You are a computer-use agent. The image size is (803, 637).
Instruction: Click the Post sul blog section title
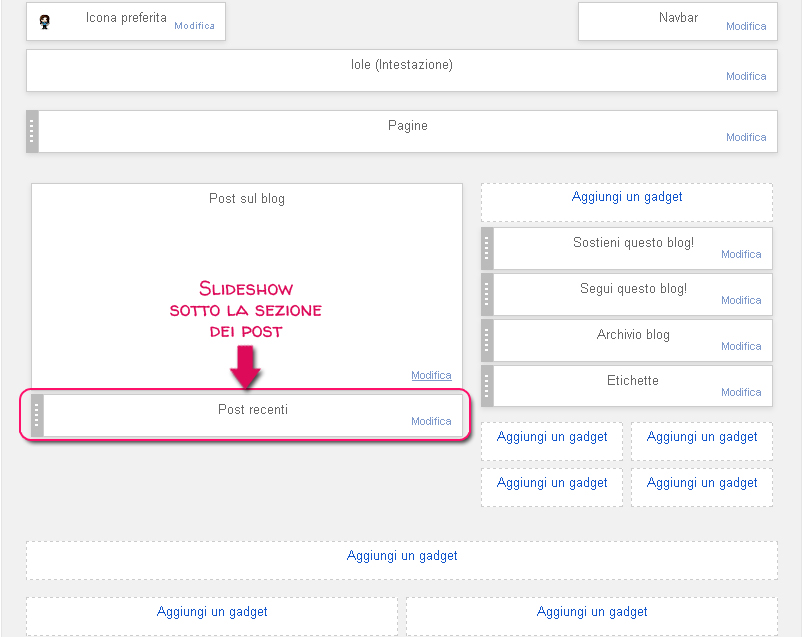[247, 198]
